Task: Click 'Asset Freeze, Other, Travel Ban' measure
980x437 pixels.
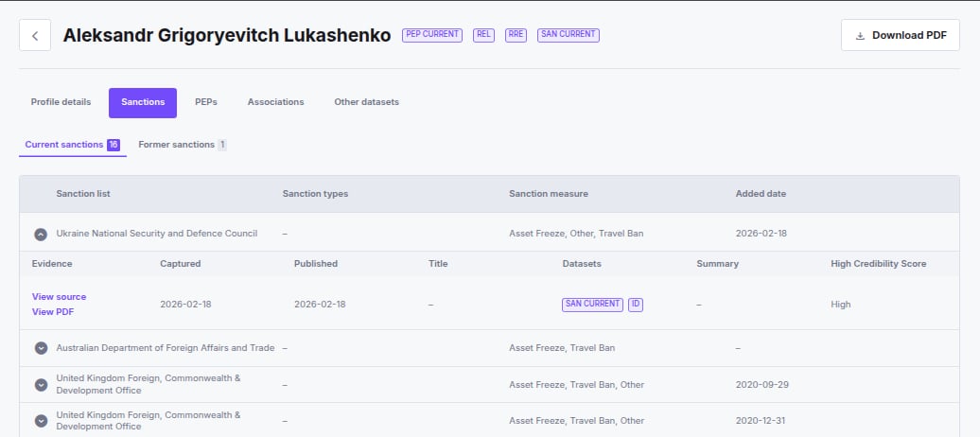Action: click(576, 234)
